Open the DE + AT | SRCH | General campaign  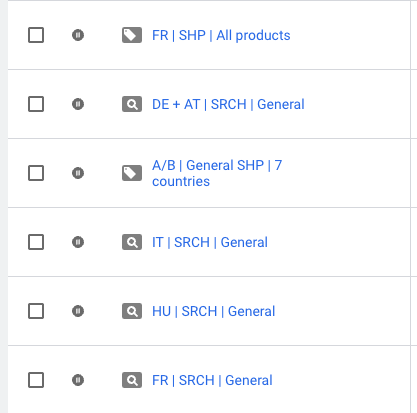(x=228, y=104)
